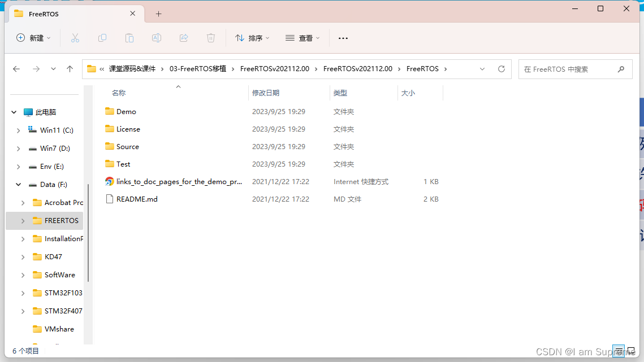Show hidden breadcrumb path with double chevron

[x=102, y=69]
